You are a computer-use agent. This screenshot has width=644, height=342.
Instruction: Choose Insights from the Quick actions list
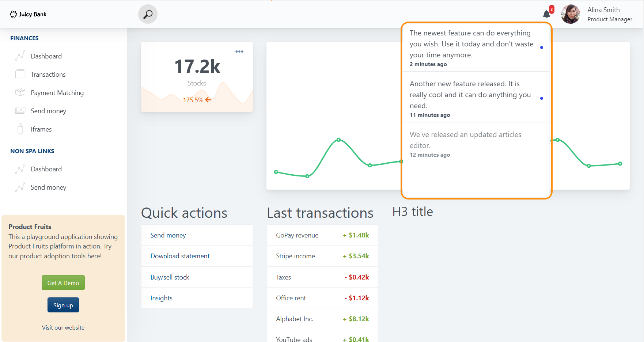point(161,298)
